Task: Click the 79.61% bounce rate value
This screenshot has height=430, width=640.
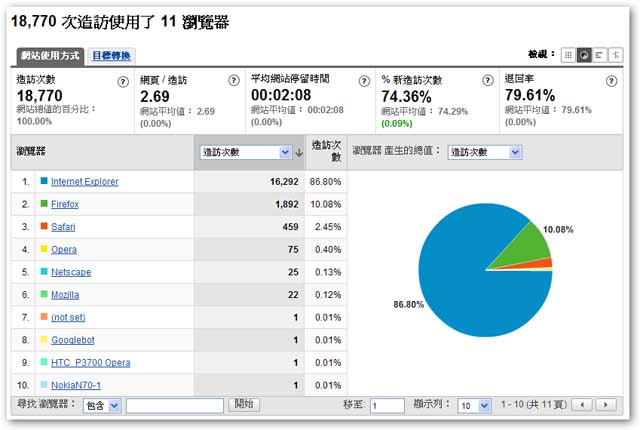Action: click(530, 95)
